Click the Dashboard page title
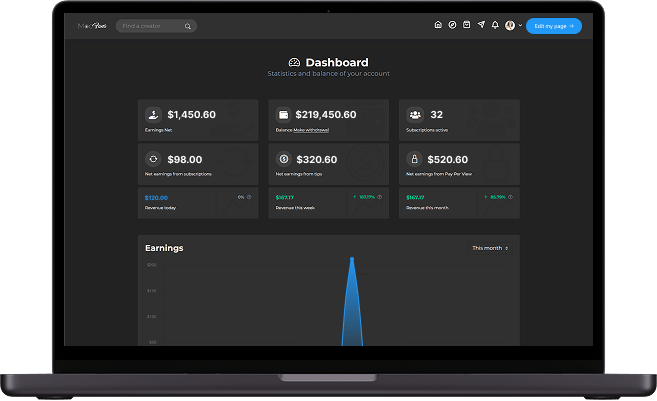 coord(337,62)
